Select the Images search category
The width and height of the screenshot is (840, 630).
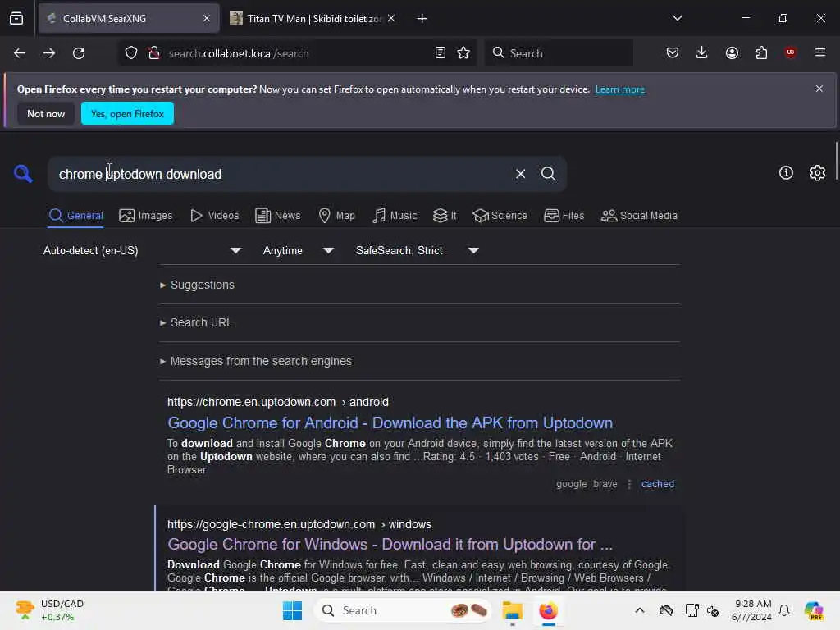[x=146, y=216]
